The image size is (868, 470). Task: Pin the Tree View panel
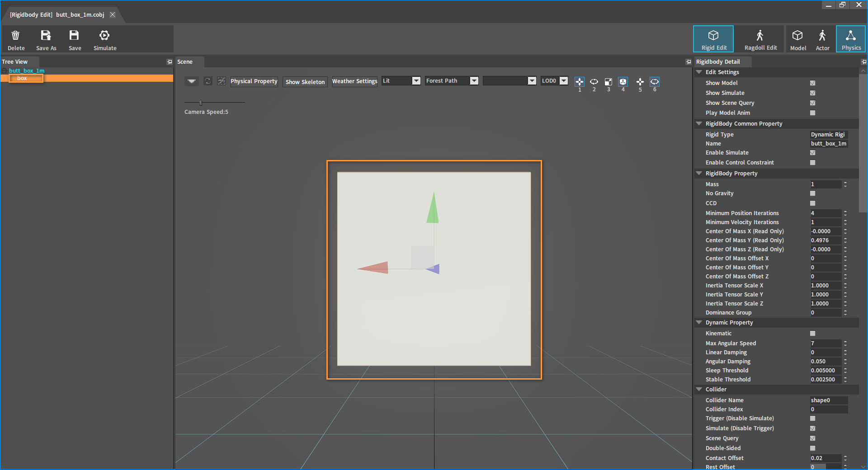(170, 62)
